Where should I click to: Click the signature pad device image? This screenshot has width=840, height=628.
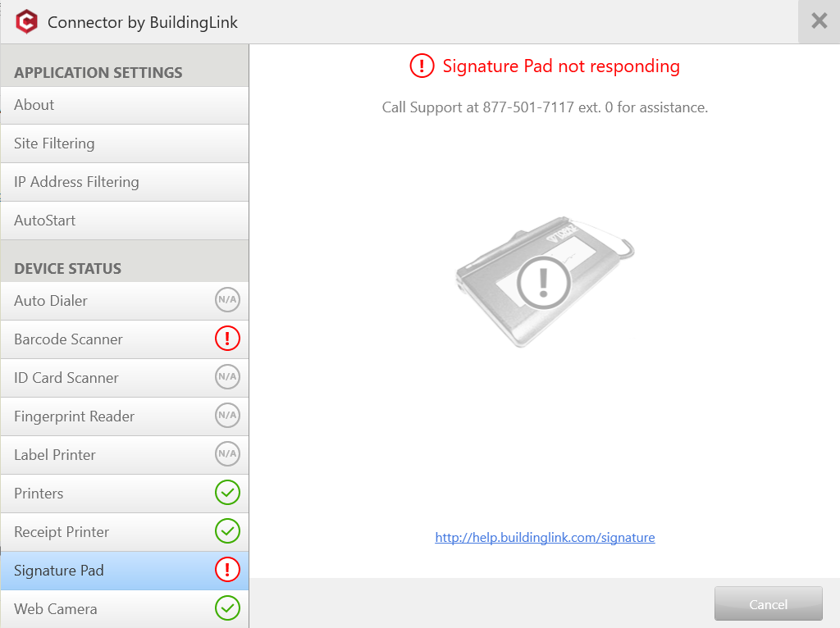point(545,281)
